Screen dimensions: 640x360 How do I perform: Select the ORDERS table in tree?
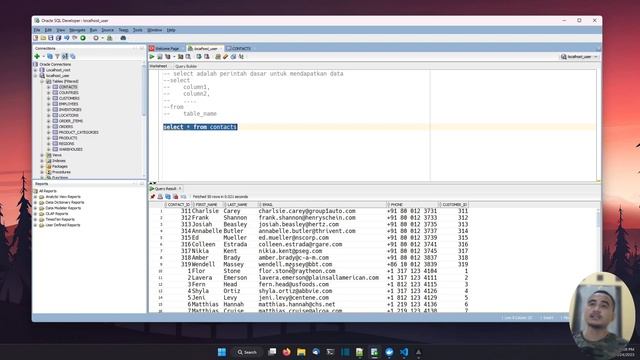coord(66,127)
